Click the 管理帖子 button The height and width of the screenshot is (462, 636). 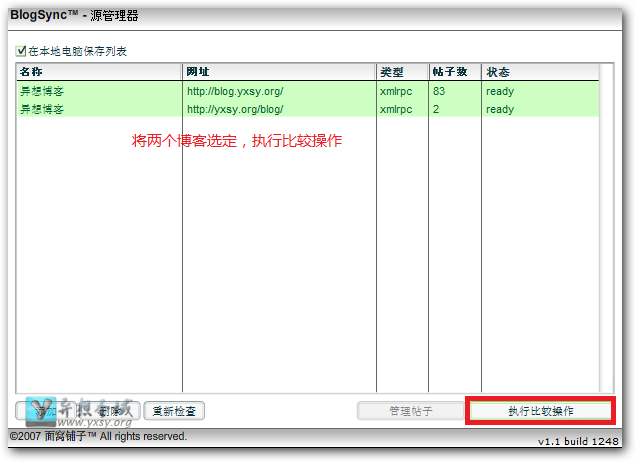click(410, 411)
